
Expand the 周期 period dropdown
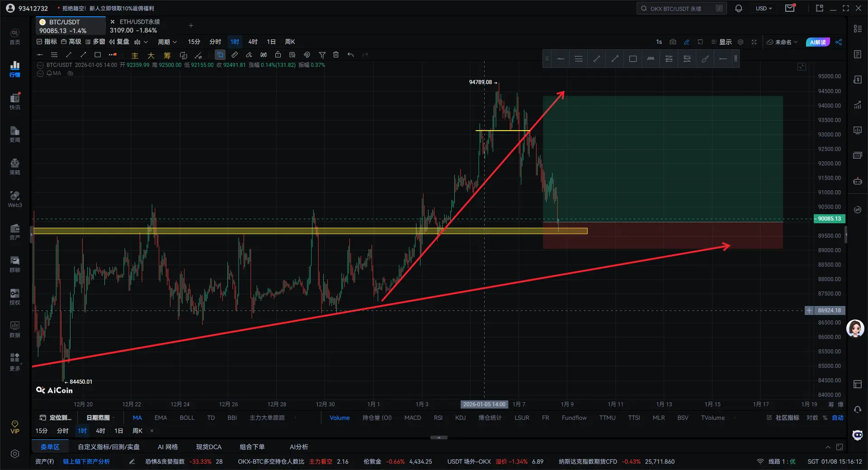[x=167, y=42]
